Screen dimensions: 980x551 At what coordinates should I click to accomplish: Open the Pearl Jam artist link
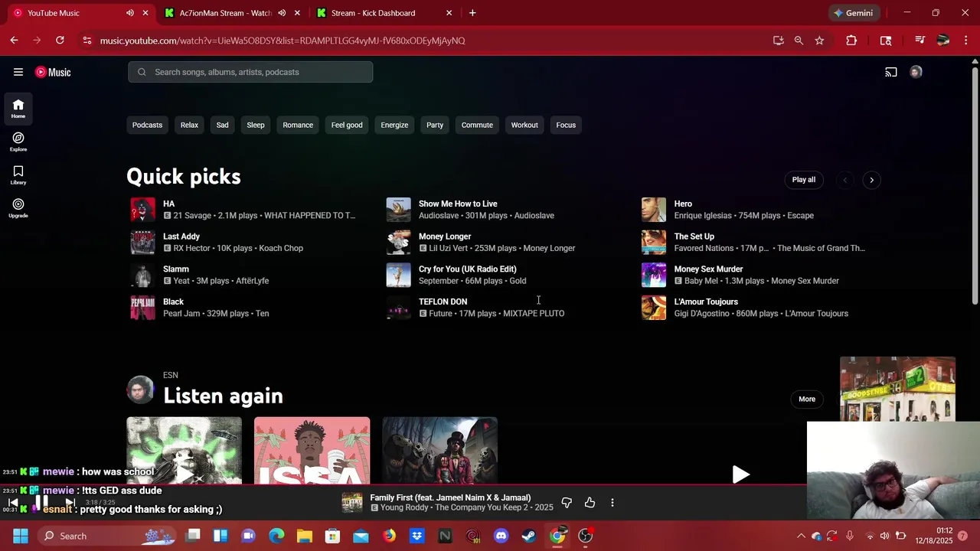[x=182, y=313]
